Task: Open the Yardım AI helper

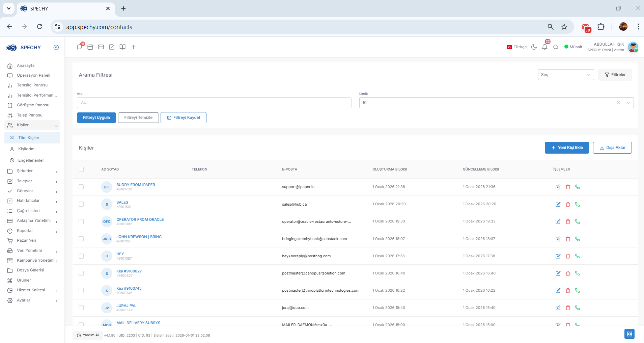Action: coord(88,335)
